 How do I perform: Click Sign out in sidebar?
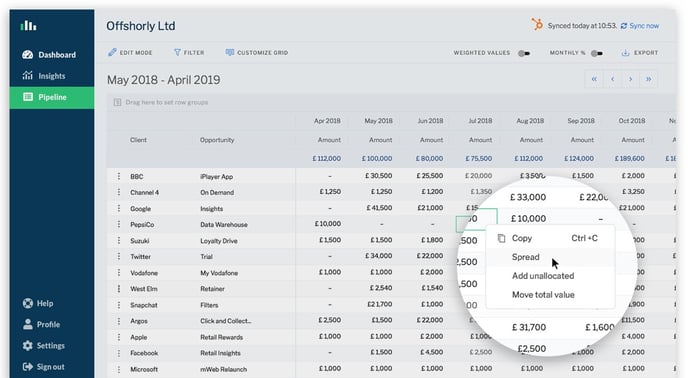[x=43, y=367]
